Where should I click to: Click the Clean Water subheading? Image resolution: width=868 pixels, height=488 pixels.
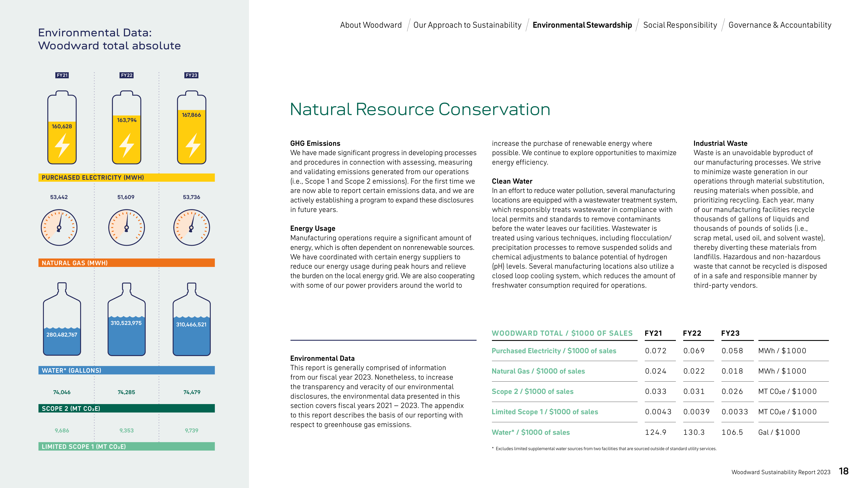pyautogui.click(x=512, y=181)
